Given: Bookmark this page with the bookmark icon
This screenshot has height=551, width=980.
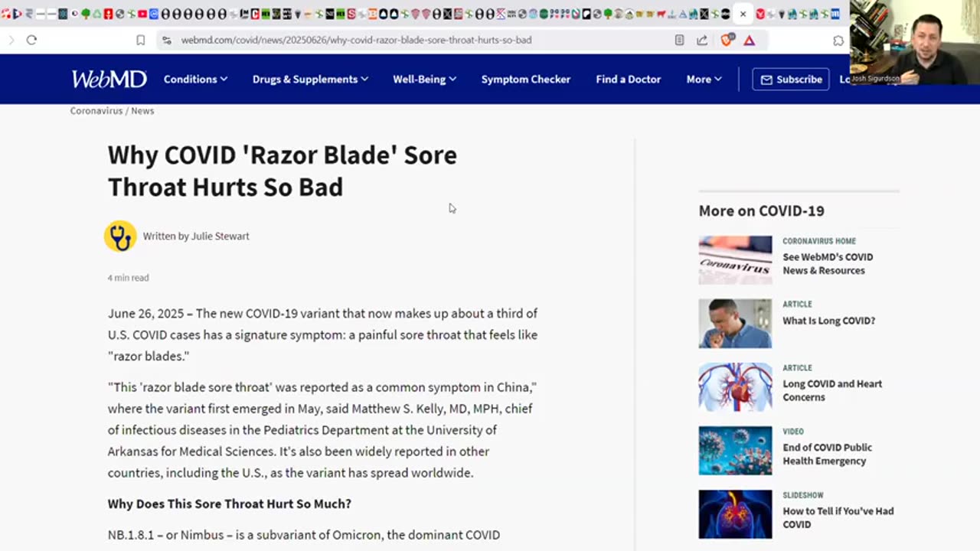Looking at the screenshot, I should click(141, 40).
